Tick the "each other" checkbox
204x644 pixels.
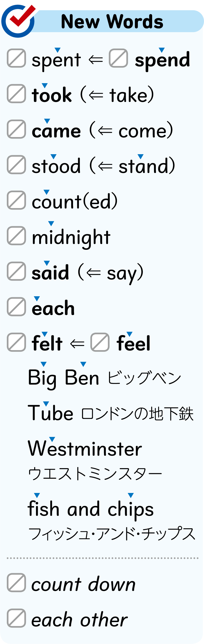click(x=16, y=618)
